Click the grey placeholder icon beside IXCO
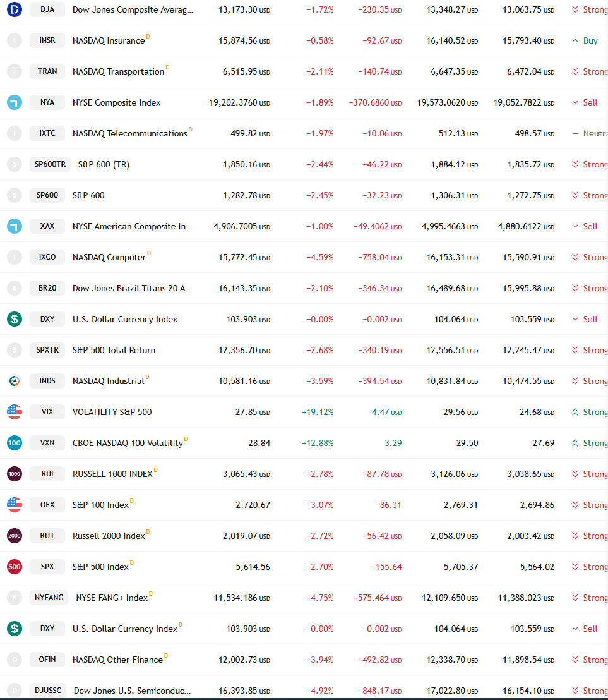Screen dimensions: 608x700 coord(15,257)
